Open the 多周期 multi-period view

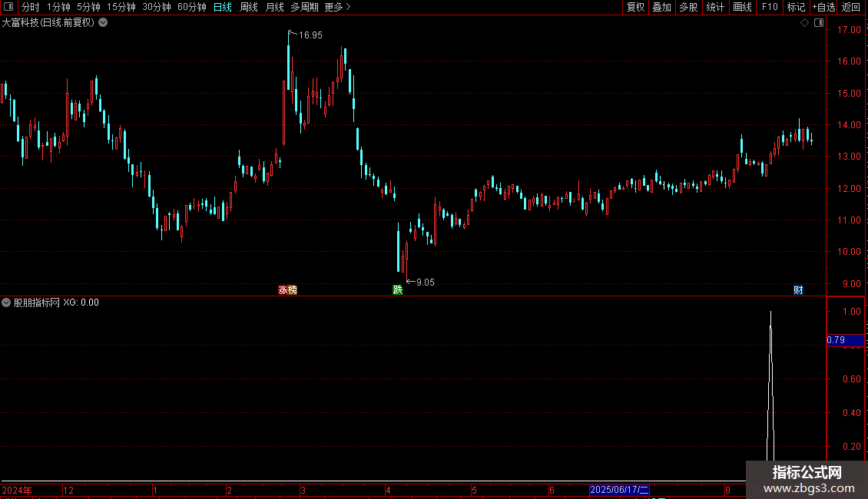pyautogui.click(x=304, y=7)
